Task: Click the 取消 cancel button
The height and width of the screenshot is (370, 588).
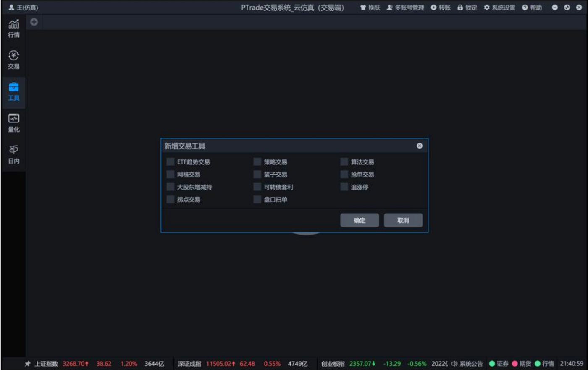Action: [x=403, y=220]
